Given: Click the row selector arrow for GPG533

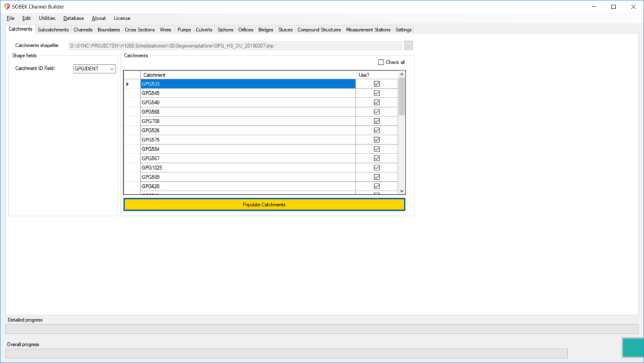Looking at the screenshot, I should click(128, 84).
